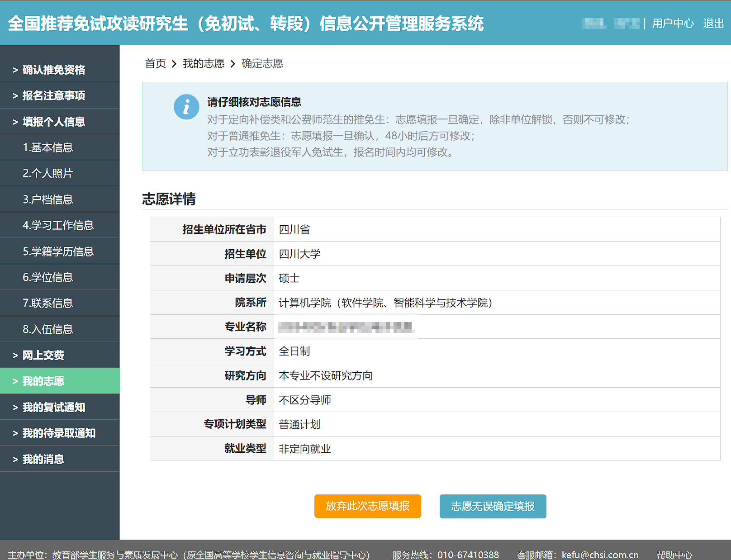Image resolution: width=731 pixels, height=560 pixels.
Task: Select highlighted 我的志愿 sidebar item
Action: click(60, 381)
